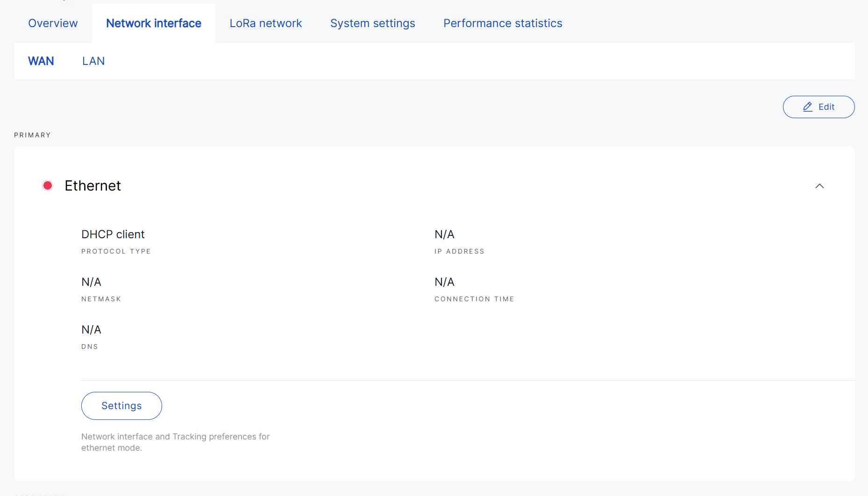
Task: Click the red Ethernet status indicator dot
Action: [48, 186]
